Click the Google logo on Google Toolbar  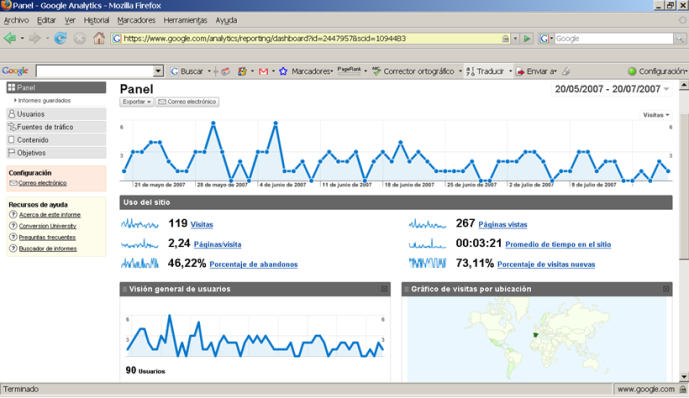click(x=15, y=71)
